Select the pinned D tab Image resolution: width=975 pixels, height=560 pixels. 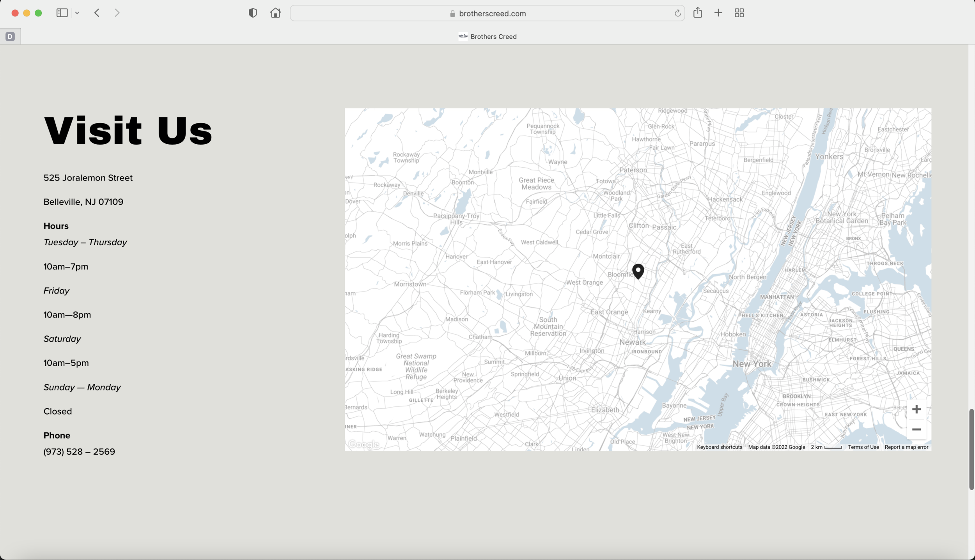[10, 37]
